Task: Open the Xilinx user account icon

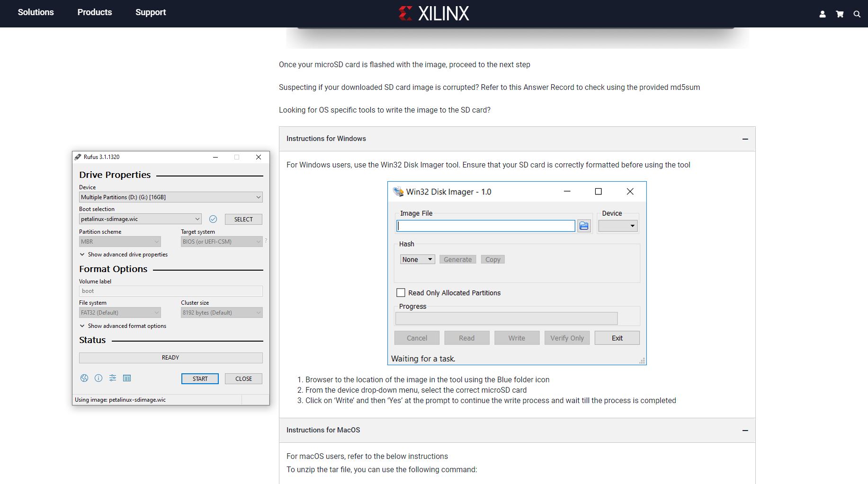Action: pos(823,14)
